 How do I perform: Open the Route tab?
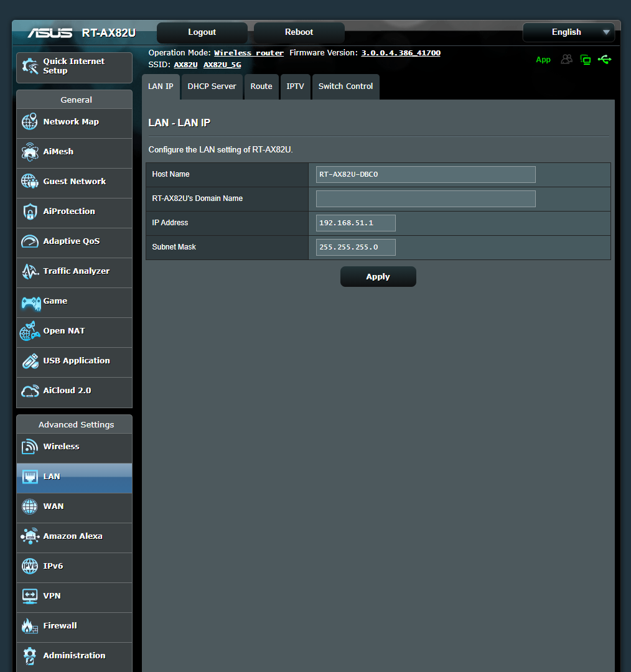pyautogui.click(x=261, y=86)
